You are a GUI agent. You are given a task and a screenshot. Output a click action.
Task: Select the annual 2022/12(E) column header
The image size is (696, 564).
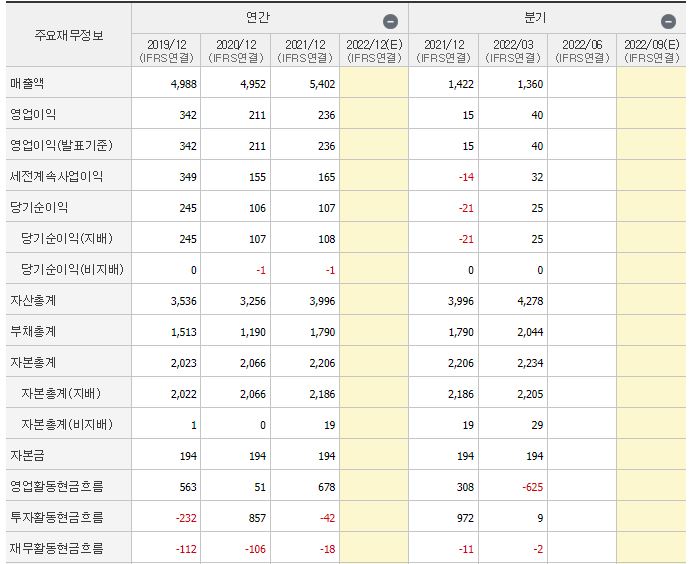(x=374, y=51)
